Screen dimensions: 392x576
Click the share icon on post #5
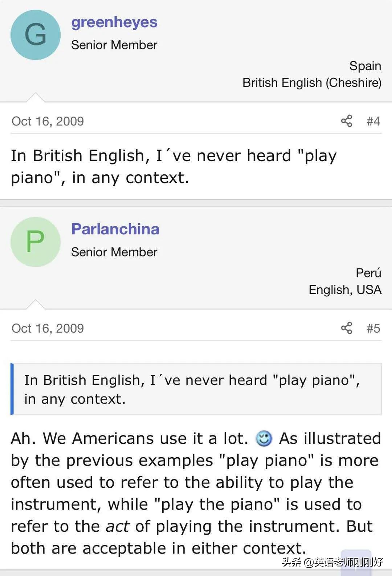pos(347,328)
